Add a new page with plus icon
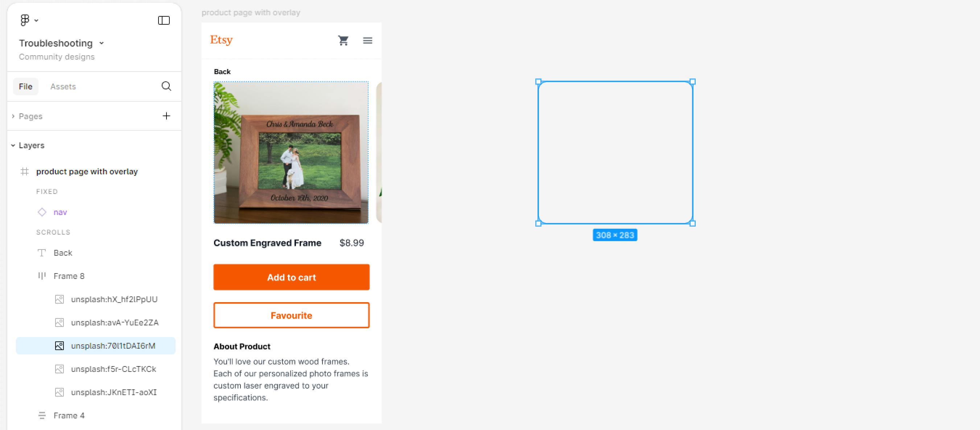The width and height of the screenshot is (980, 430). (x=166, y=116)
